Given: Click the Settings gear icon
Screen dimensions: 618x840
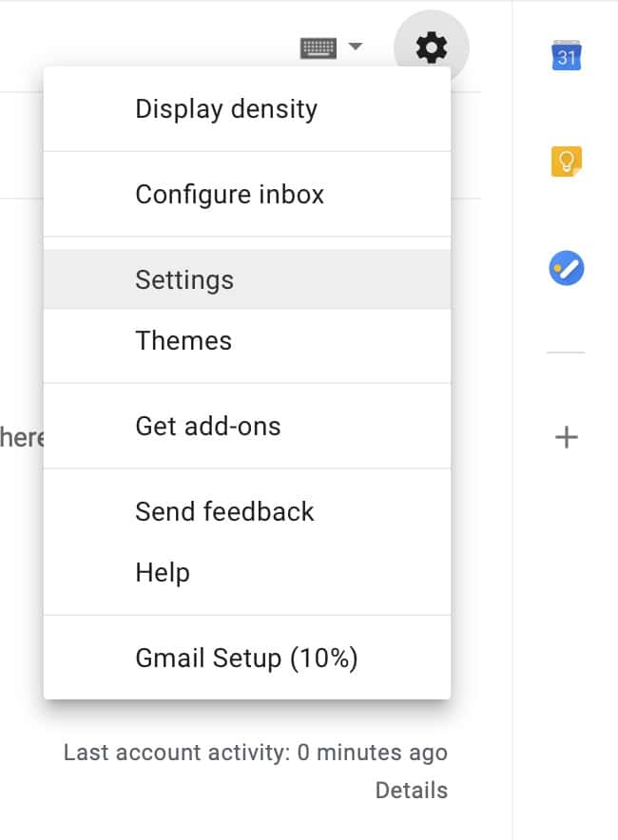Looking at the screenshot, I should pos(432,47).
